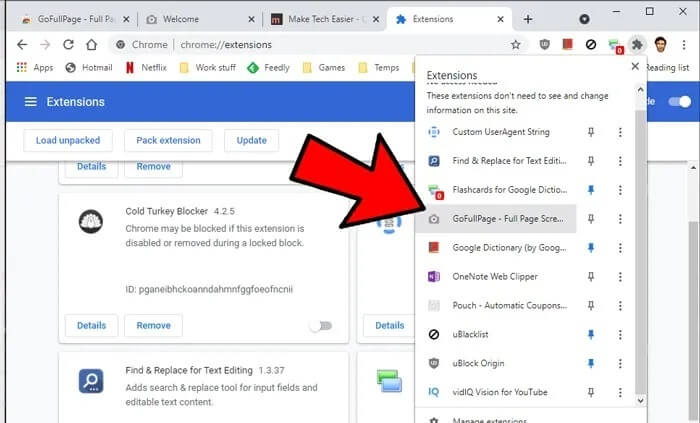Open the Extensions hamburger menu
This screenshot has width=700, height=423.
coord(30,102)
